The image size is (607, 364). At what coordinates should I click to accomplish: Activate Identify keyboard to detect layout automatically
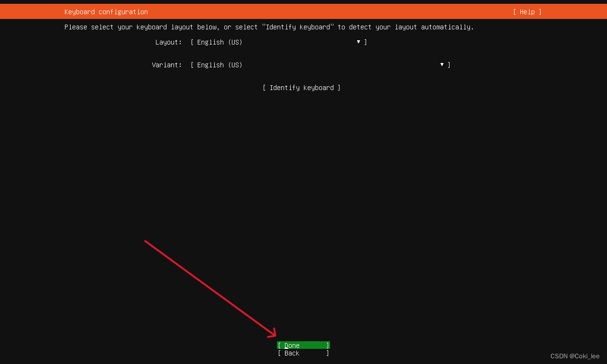(x=302, y=88)
